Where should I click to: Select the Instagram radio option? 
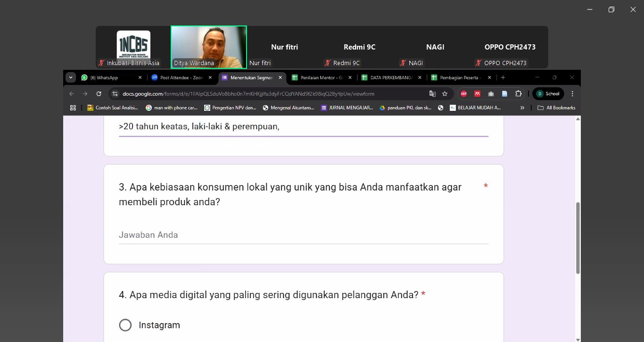pos(125,325)
